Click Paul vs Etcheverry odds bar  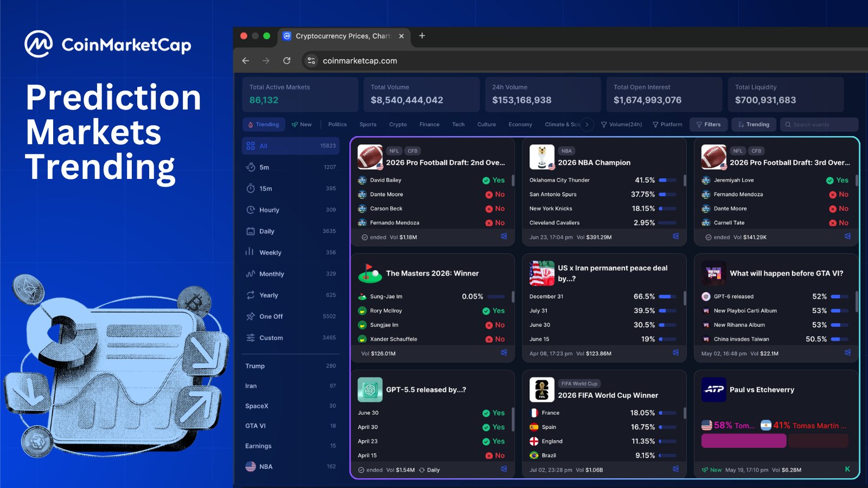click(775, 441)
